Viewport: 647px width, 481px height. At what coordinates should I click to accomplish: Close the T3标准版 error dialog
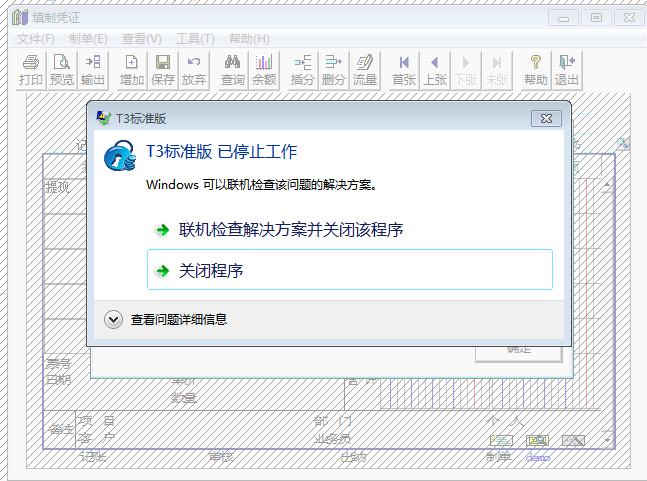click(x=546, y=119)
